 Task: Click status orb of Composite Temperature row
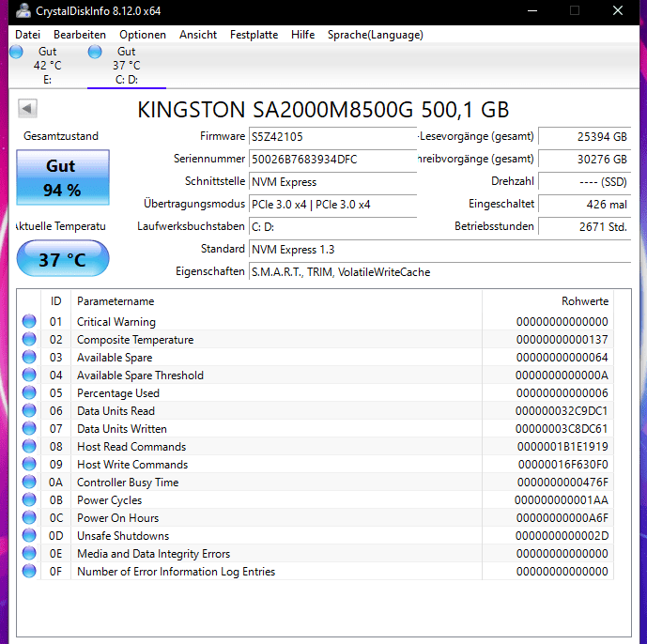pyautogui.click(x=29, y=339)
